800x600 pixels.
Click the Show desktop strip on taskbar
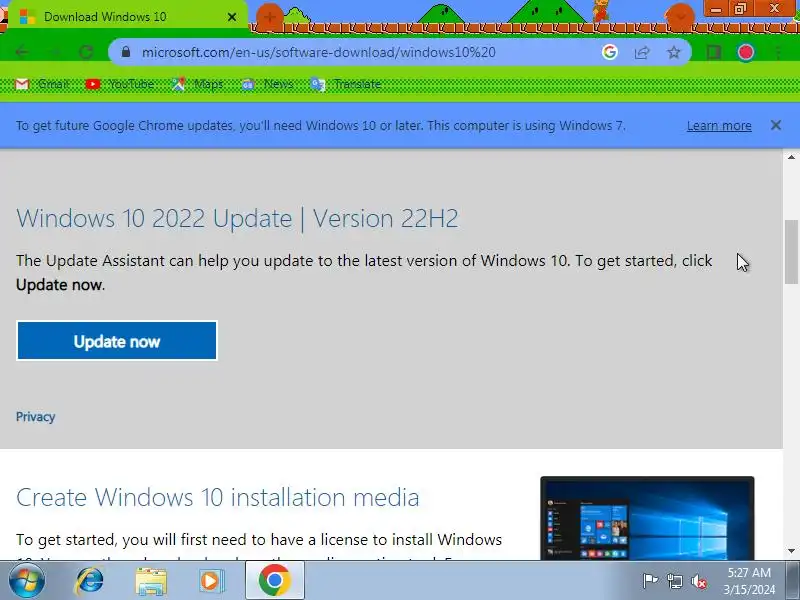(793, 580)
